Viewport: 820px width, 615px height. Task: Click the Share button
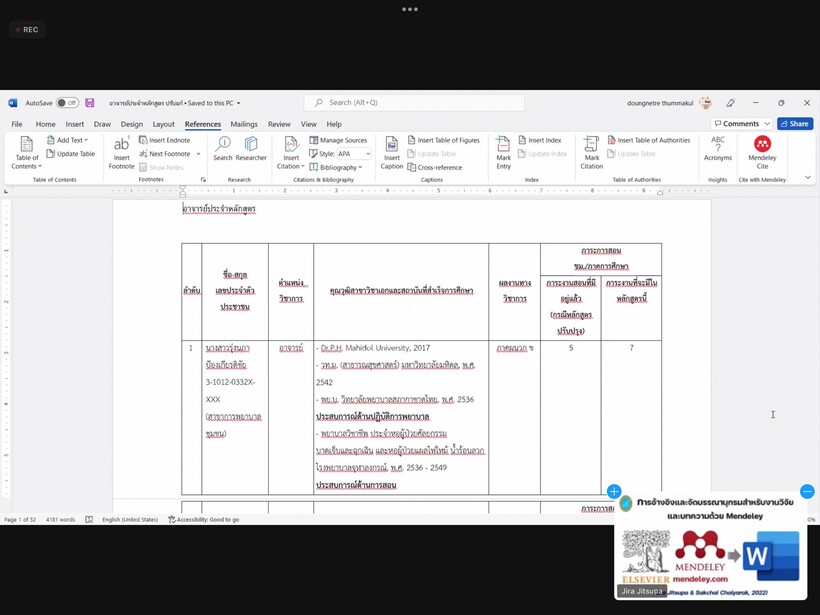[795, 124]
